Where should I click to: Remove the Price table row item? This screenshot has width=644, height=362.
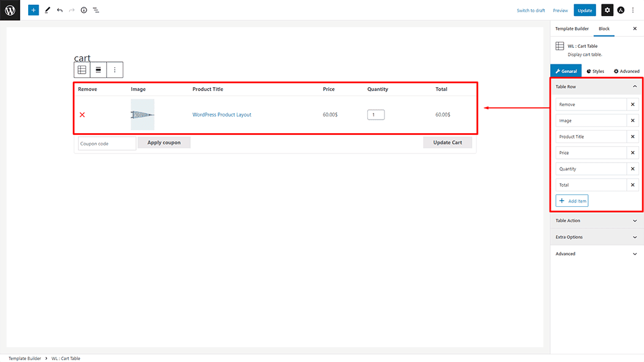[x=634, y=153]
